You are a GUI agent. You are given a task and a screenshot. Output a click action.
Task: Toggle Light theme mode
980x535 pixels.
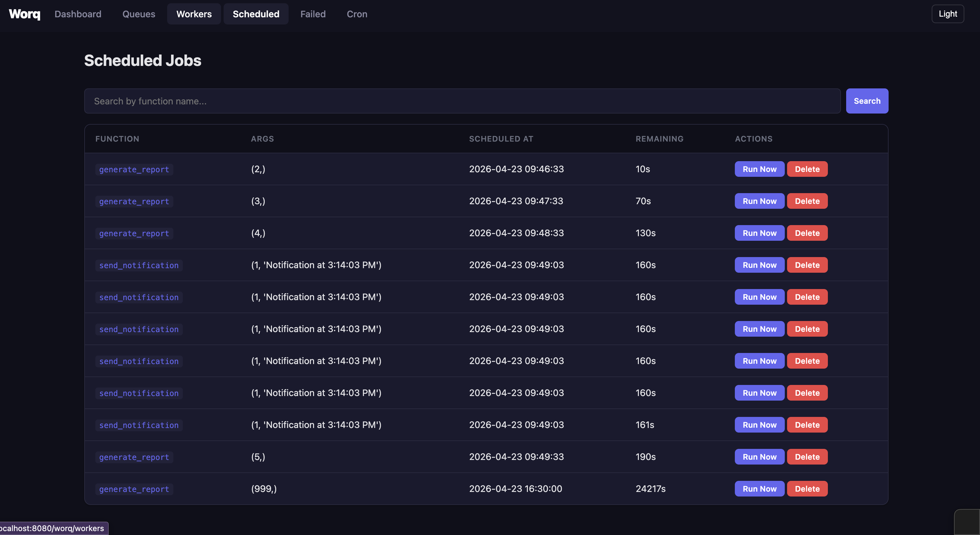tap(948, 14)
